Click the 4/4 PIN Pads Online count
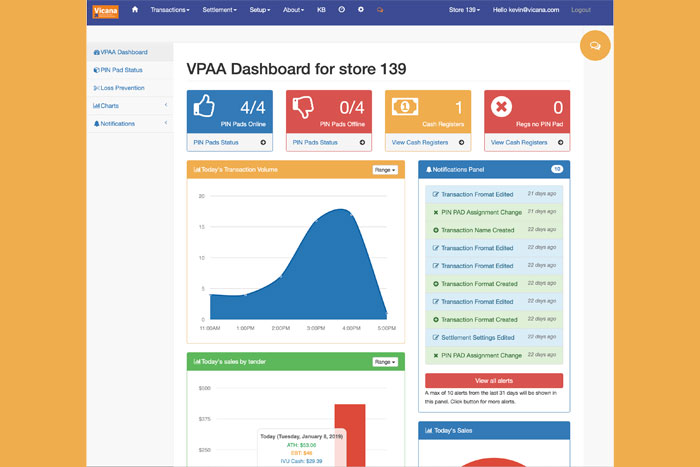The width and height of the screenshot is (700, 467). [x=253, y=108]
